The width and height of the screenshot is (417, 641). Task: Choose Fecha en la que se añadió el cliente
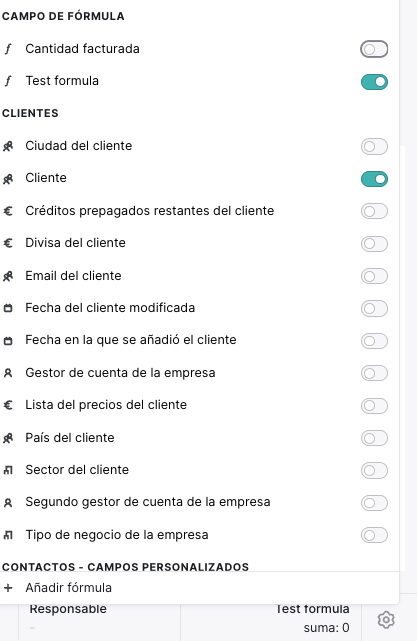coord(131,340)
